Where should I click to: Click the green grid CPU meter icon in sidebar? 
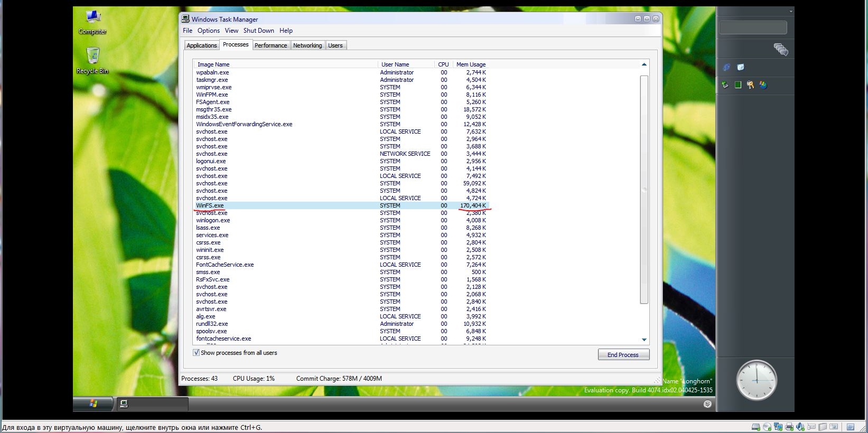pyautogui.click(x=738, y=84)
